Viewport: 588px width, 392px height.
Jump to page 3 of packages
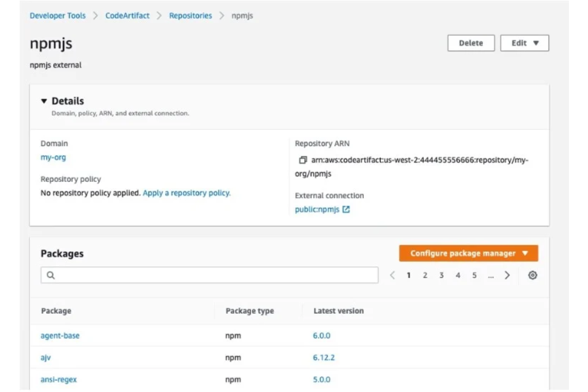441,275
